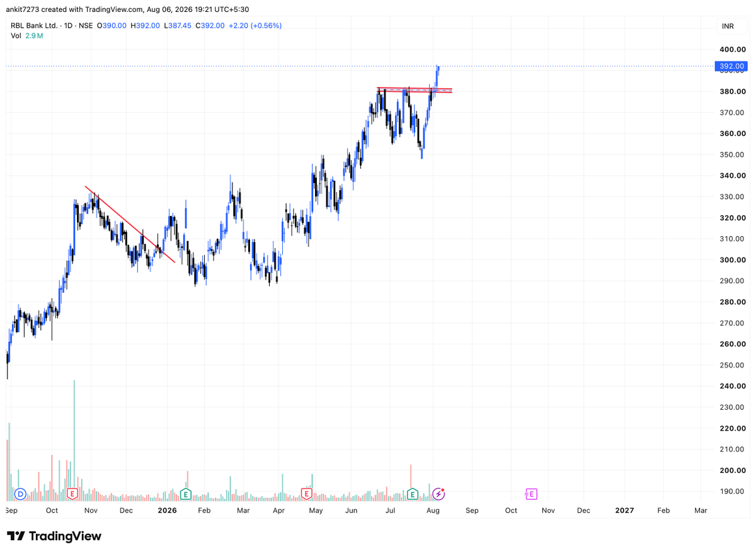
Task: Click the open value O390.00
Action: pos(112,25)
